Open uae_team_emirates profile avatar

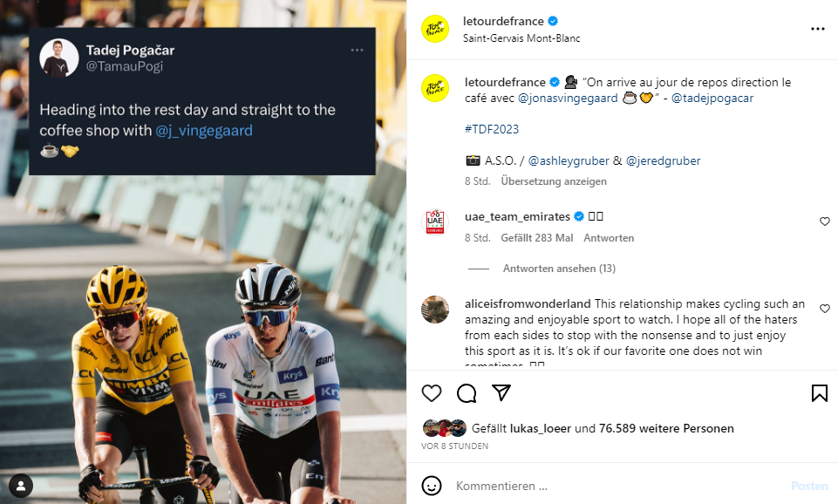[435, 222]
